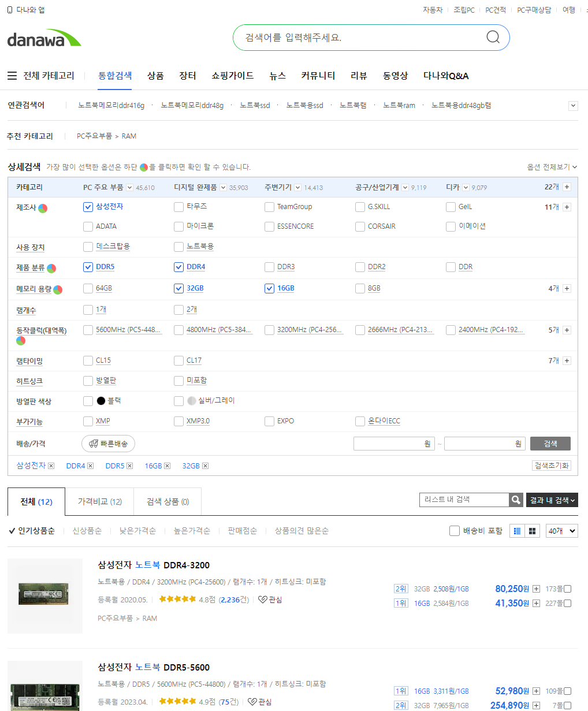Click the heart 관심 icon for DDR5-5600

click(x=252, y=702)
